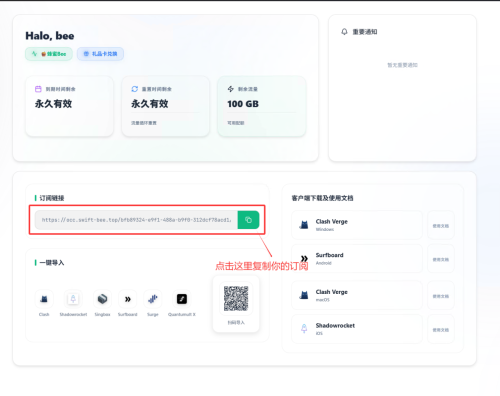Import subscription into Shadowrocket via its icon
Image resolution: width=500 pixels, height=396 pixels.
73,299
